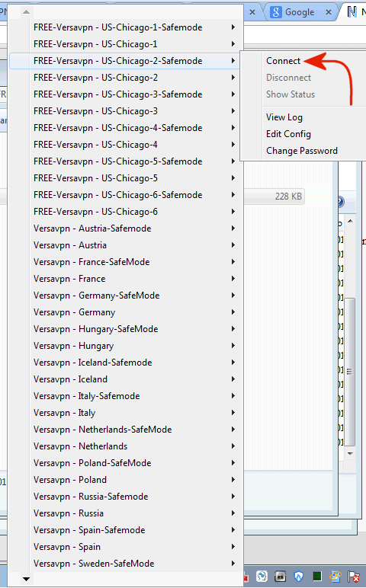This screenshot has height=588, width=366.
Task: Expand the US-Chicago-3-Safemode submenu arrow
Action: click(x=233, y=94)
